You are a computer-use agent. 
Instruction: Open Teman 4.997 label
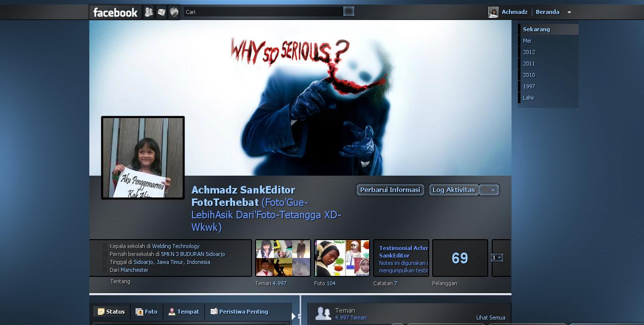tap(270, 283)
